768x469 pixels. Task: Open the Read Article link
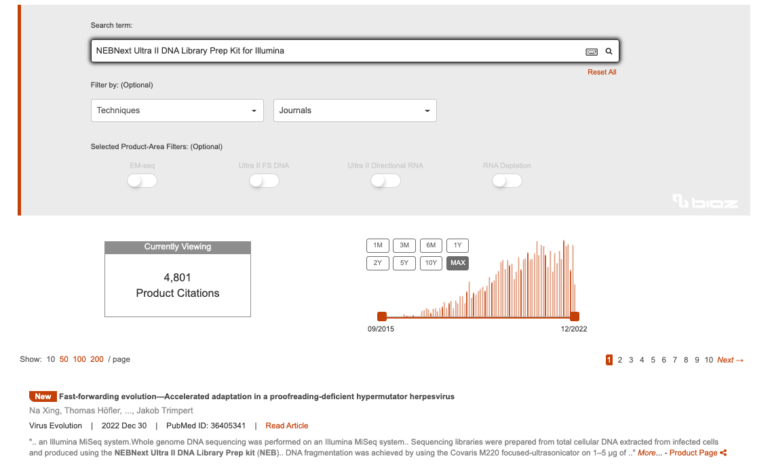coord(286,426)
